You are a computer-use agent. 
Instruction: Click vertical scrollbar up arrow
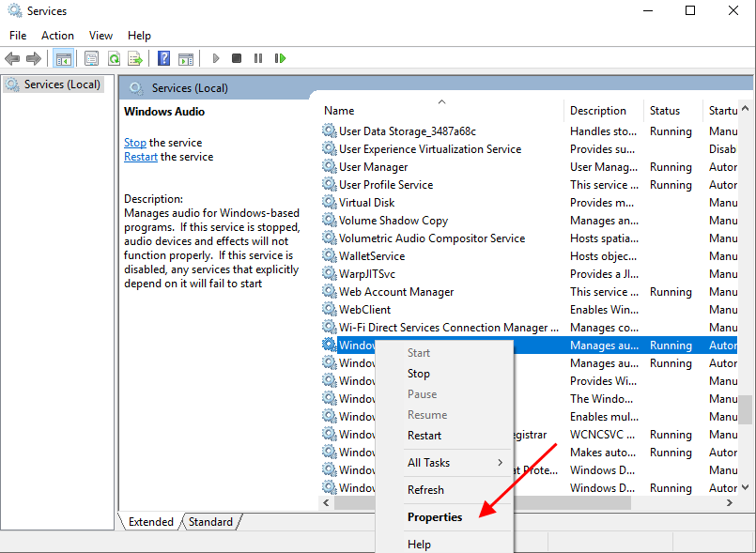745,109
